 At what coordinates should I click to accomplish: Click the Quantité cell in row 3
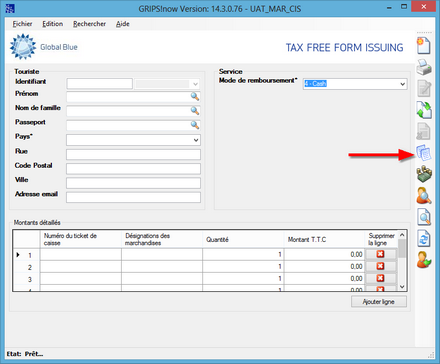pos(243,279)
